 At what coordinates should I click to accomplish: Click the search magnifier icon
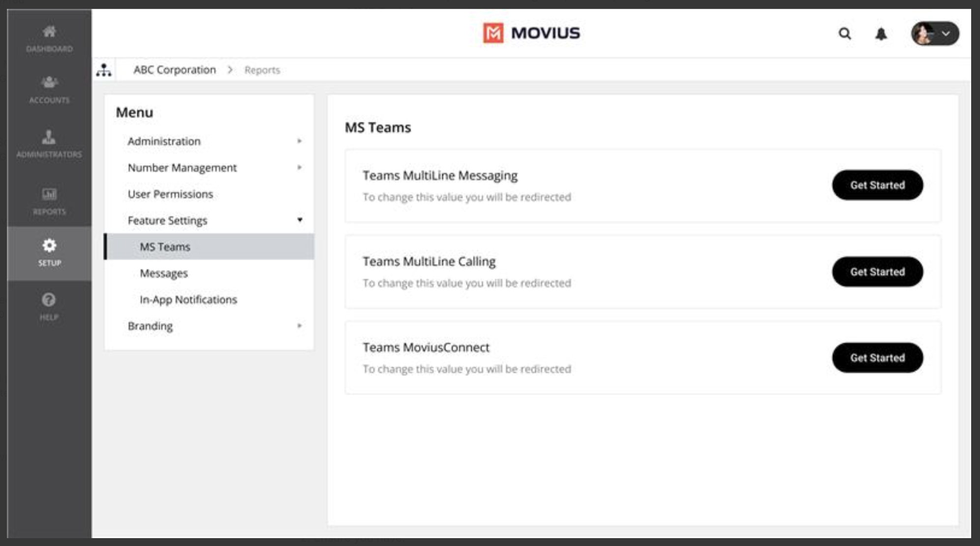[x=844, y=33]
